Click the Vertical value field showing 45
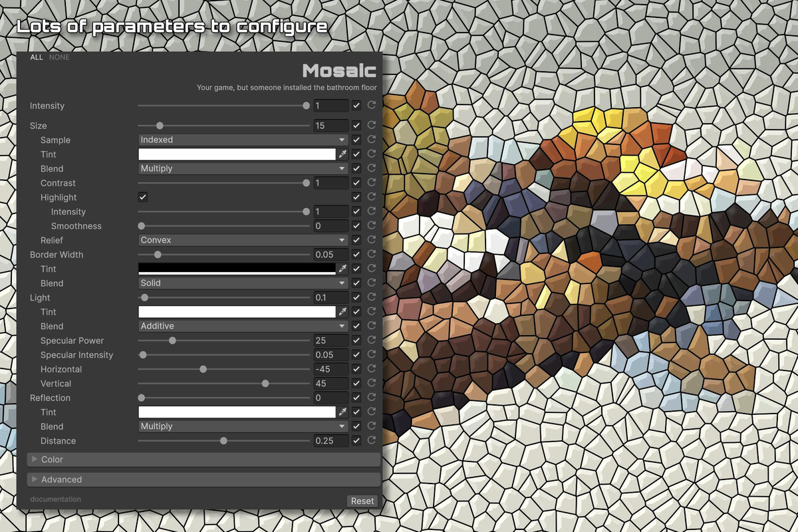 [331, 383]
